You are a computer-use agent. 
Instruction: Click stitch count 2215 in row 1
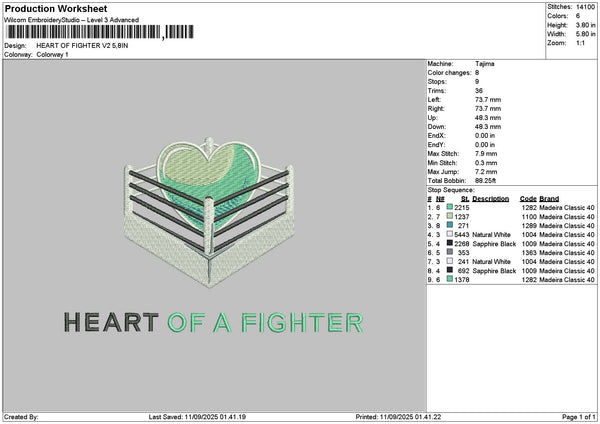[462, 208]
